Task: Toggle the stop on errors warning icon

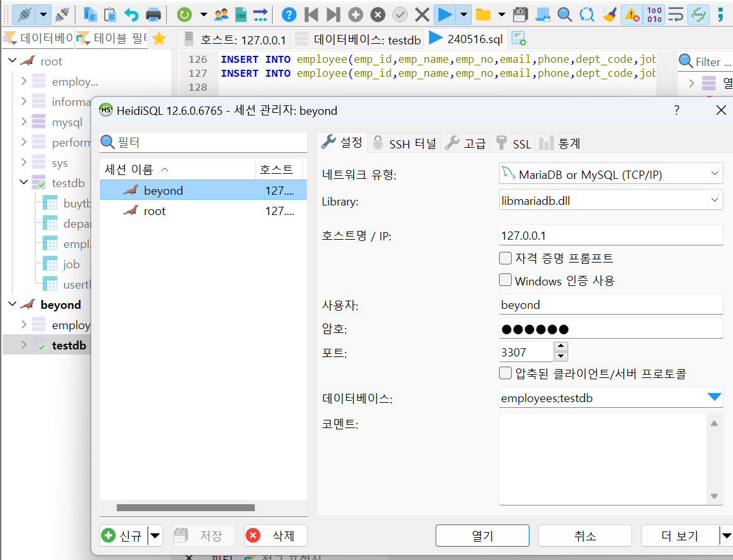Action: [632, 15]
